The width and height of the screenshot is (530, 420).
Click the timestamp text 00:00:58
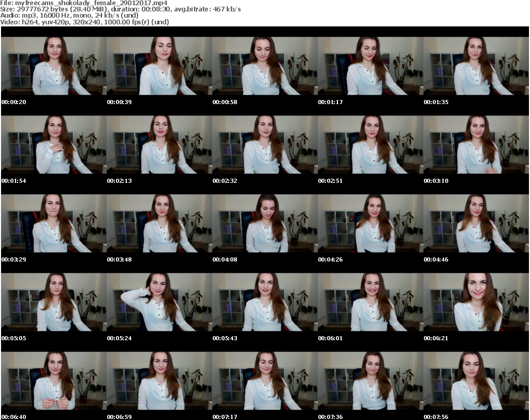coord(225,102)
